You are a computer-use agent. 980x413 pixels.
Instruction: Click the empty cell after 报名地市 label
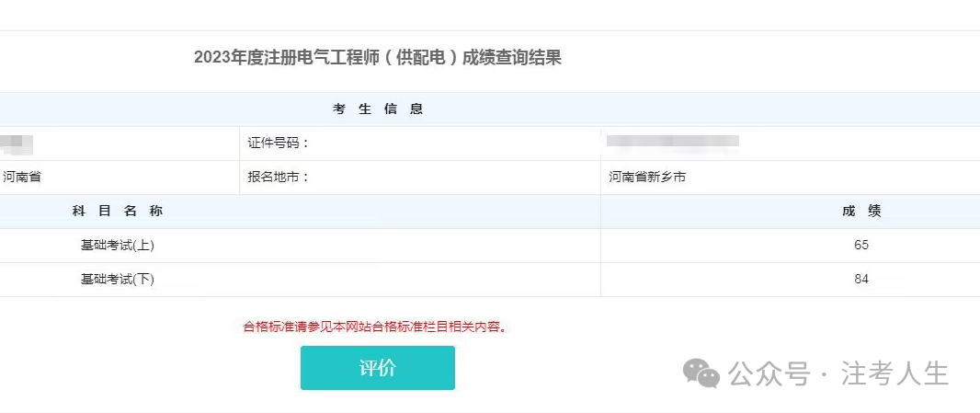tap(460, 177)
